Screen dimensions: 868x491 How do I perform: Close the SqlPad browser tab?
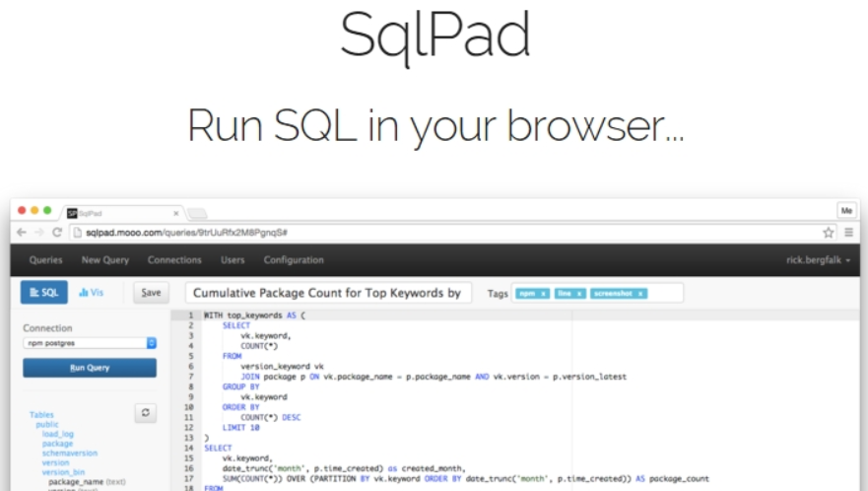click(176, 213)
